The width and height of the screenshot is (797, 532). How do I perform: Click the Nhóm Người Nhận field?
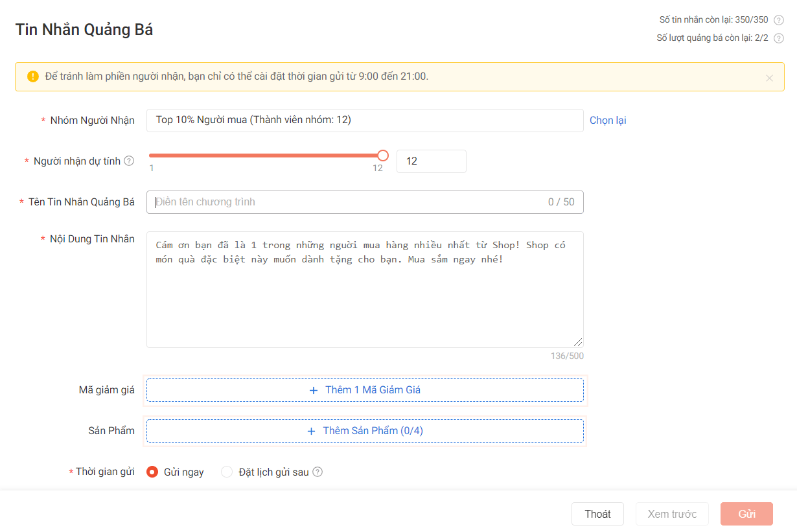364,121
